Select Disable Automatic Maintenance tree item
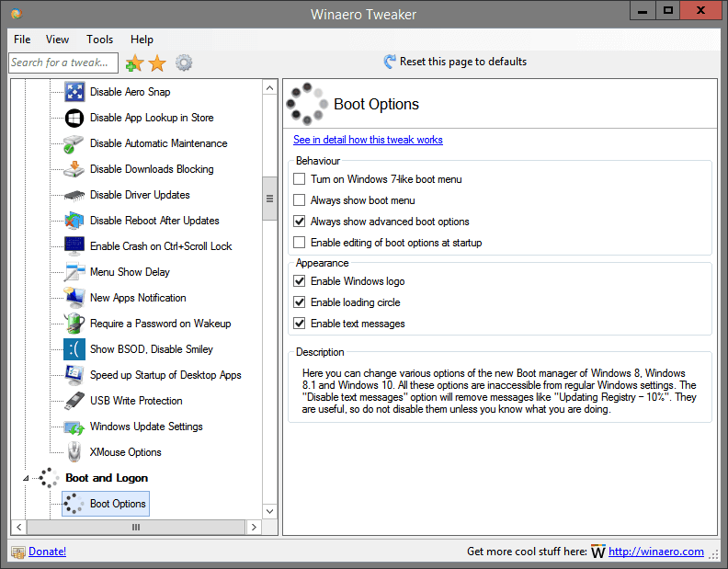 point(159,143)
